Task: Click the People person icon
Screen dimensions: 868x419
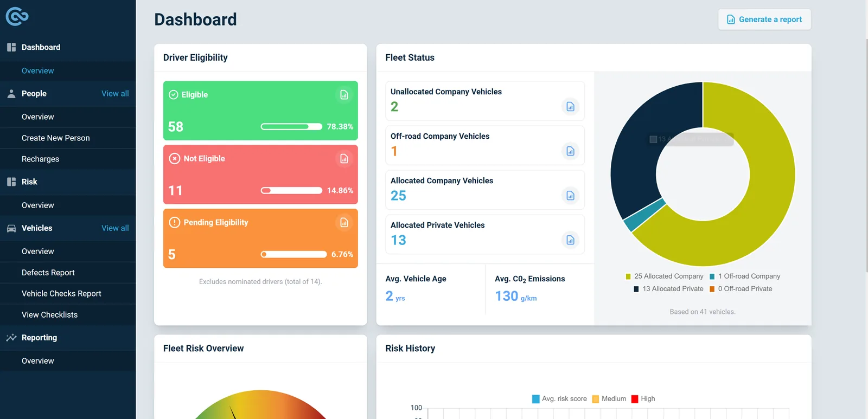Action: click(11, 94)
